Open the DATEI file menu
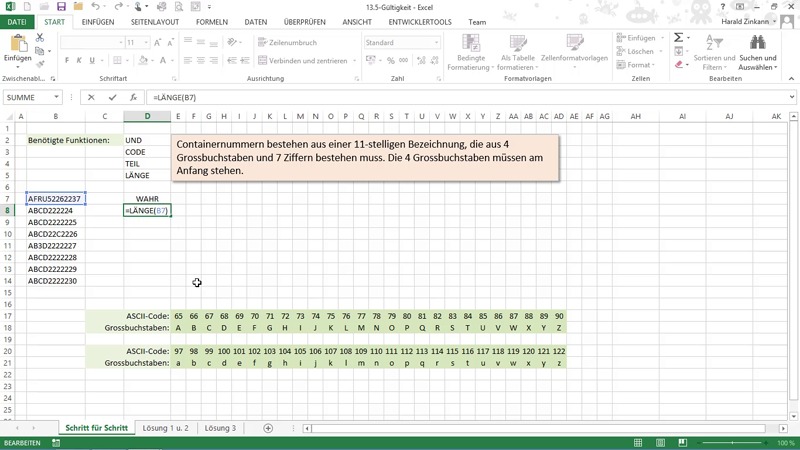The width and height of the screenshot is (800, 450). pos(17,22)
